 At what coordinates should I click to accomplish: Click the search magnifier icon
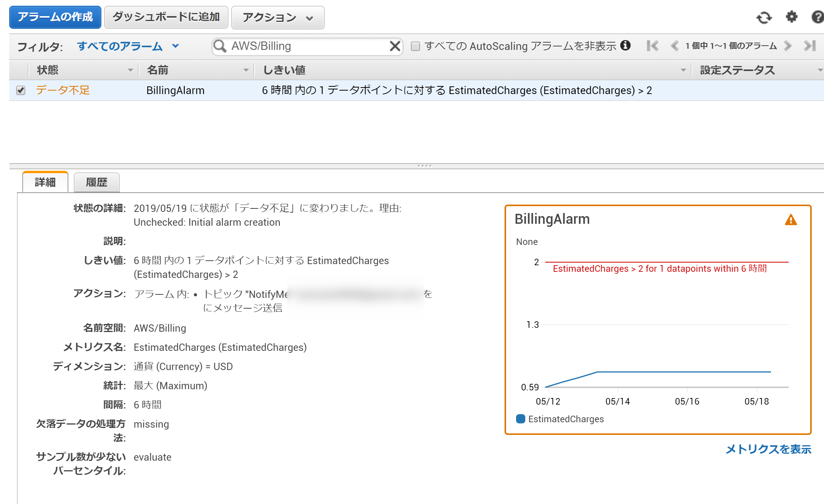click(220, 46)
